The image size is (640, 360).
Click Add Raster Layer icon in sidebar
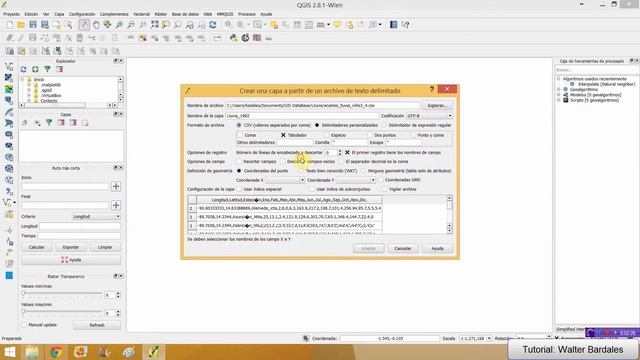(x=9, y=78)
